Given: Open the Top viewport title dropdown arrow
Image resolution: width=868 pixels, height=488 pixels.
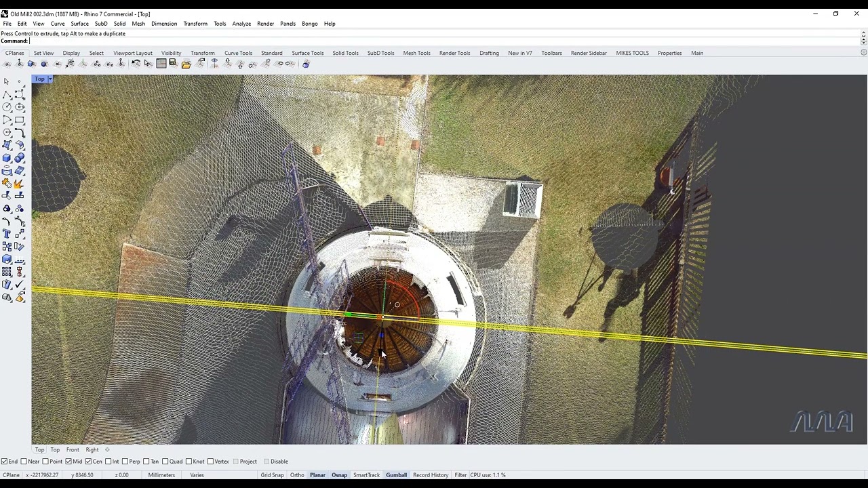Looking at the screenshot, I should tap(50, 79).
